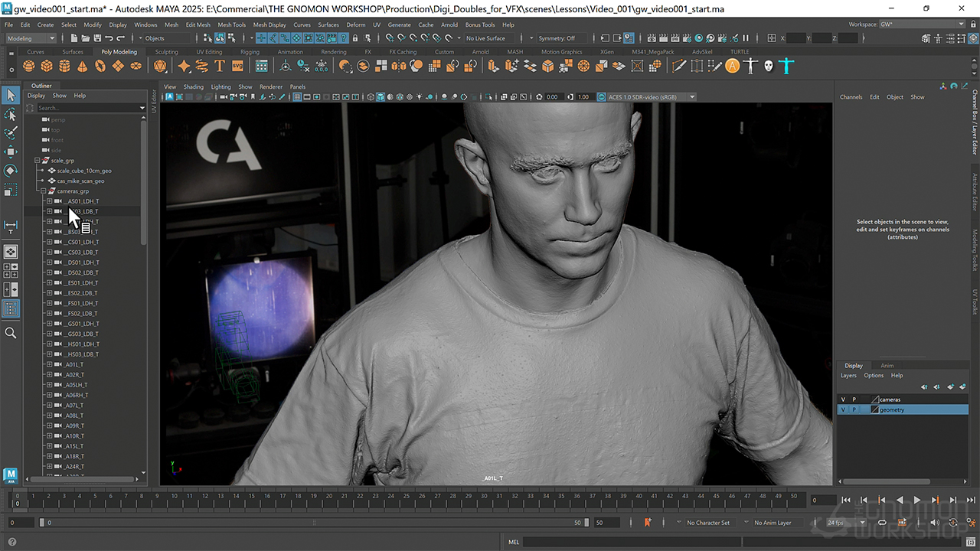Toggle playback P box on geometry layer
The width and height of the screenshot is (980, 551).
pyautogui.click(x=854, y=410)
